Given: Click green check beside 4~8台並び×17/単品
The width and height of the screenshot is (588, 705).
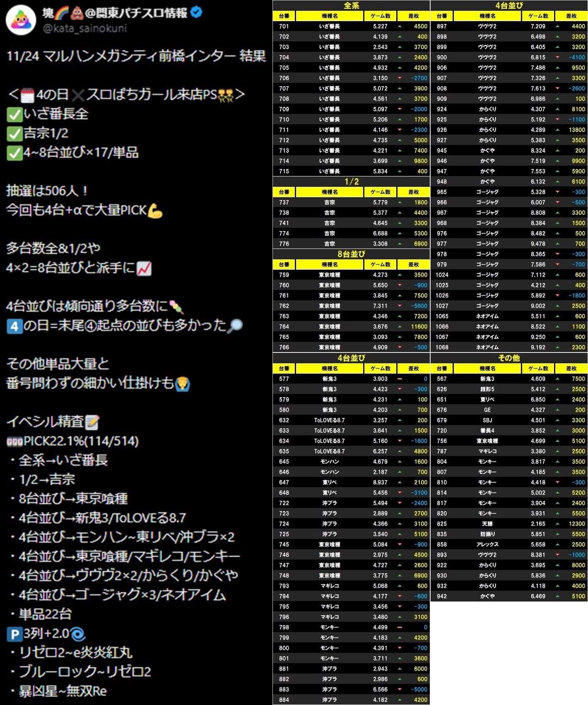Looking at the screenshot, I should pyautogui.click(x=14, y=152).
